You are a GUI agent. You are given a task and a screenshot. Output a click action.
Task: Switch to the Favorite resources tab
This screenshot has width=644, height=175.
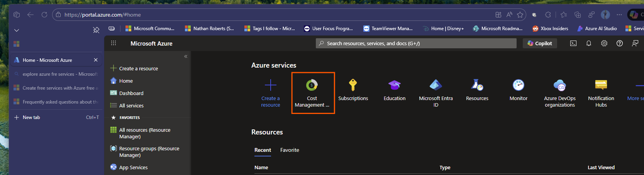(290, 150)
